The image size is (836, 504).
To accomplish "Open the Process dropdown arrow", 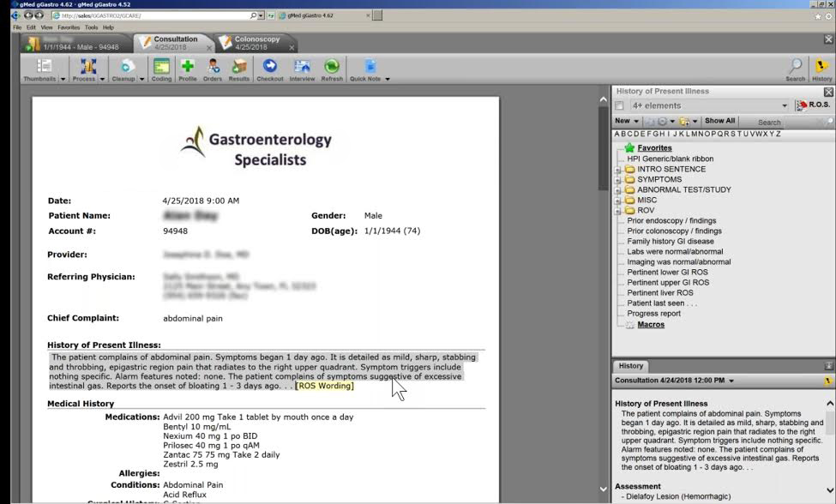I will point(102,79).
